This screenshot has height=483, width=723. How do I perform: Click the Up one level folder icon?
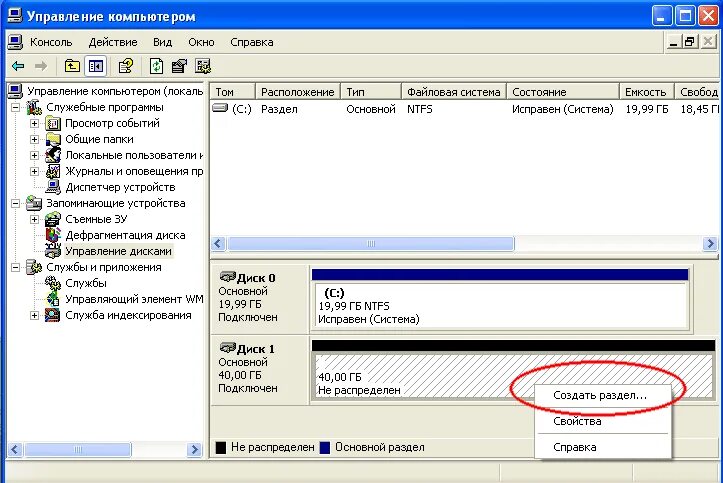pos(72,66)
